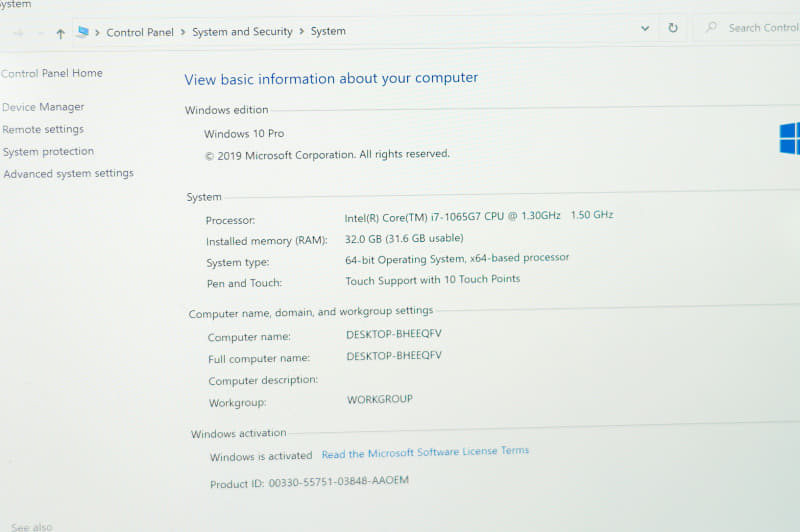
Task: Click the 2019 Microsoft Corporation copyright line
Action: 327,155
